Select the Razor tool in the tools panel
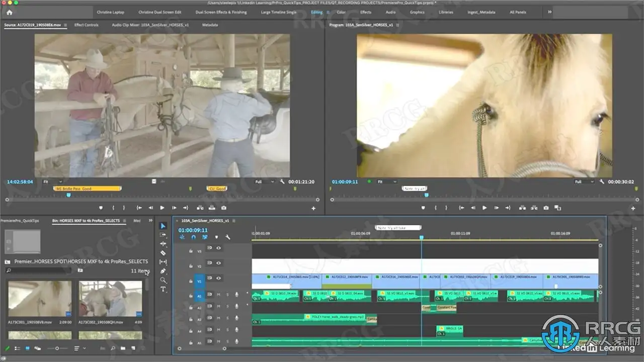Screen dimensions: 644x362 tap(163, 253)
